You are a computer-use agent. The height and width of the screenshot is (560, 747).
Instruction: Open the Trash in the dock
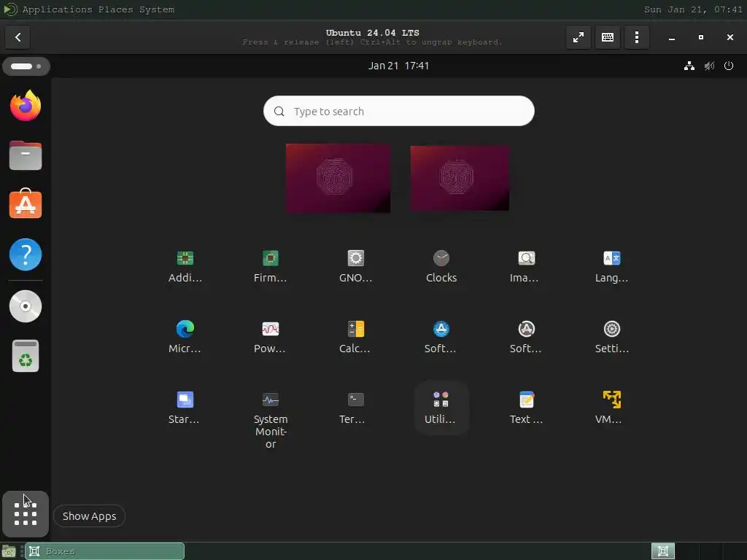pos(26,356)
